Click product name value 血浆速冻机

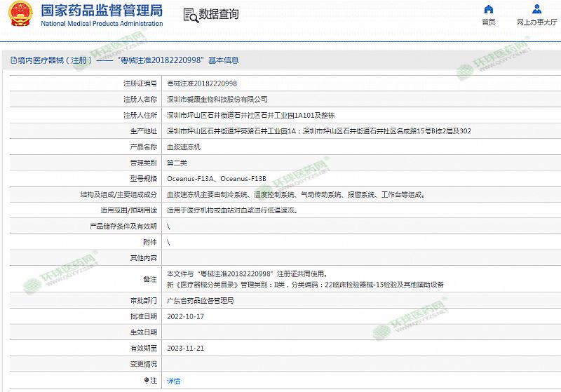point(184,147)
